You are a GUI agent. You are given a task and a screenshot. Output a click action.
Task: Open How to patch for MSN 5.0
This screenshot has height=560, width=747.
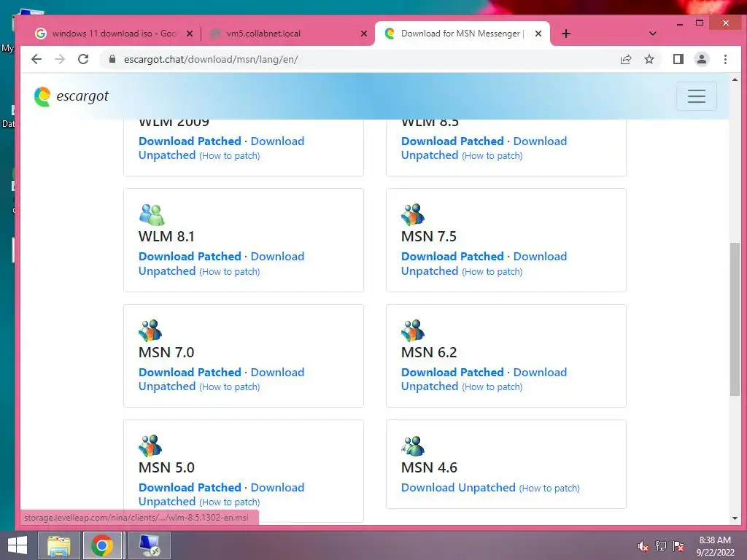pos(230,502)
